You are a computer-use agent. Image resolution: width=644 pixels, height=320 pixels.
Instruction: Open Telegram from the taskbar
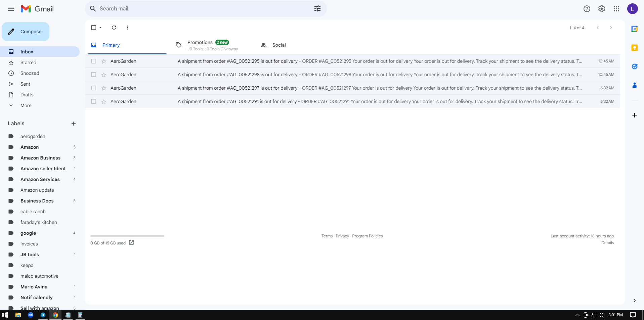coord(43,315)
